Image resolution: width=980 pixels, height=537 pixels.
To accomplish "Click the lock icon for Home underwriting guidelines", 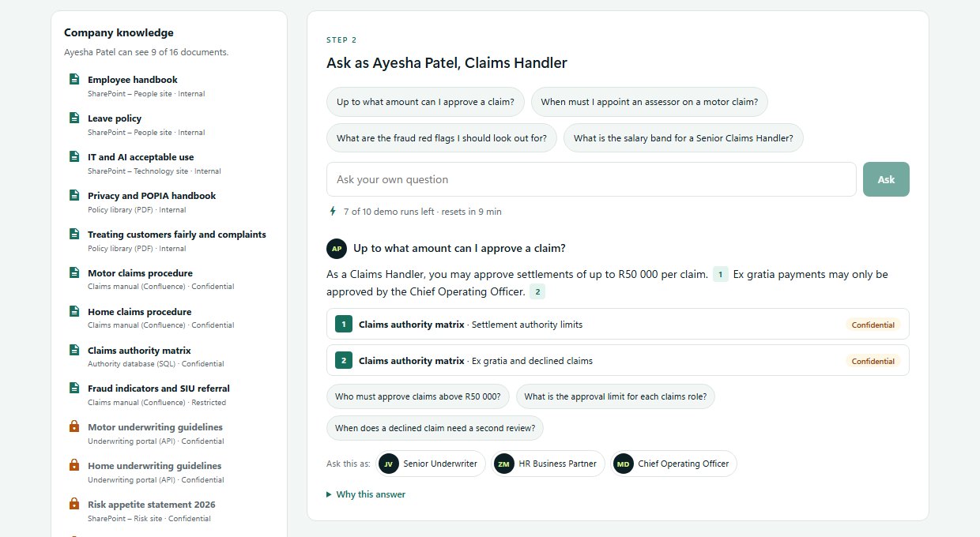I will (74, 465).
